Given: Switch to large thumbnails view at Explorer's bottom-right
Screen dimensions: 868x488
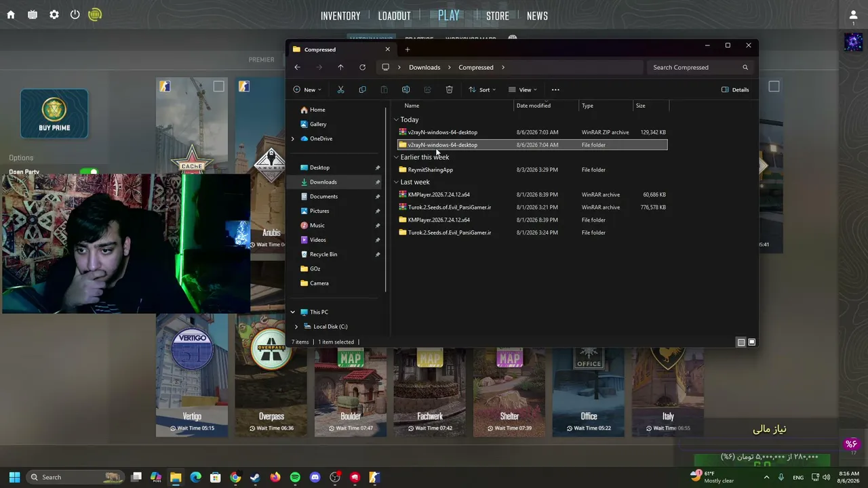Looking at the screenshot, I should [x=751, y=342].
